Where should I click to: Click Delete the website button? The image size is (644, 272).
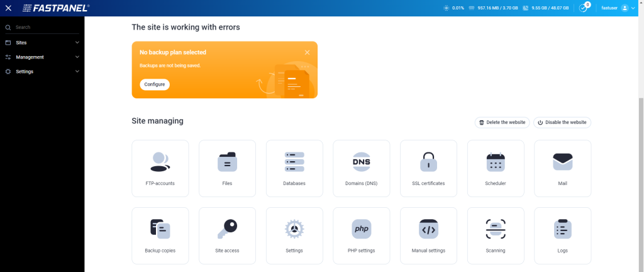pyautogui.click(x=502, y=123)
